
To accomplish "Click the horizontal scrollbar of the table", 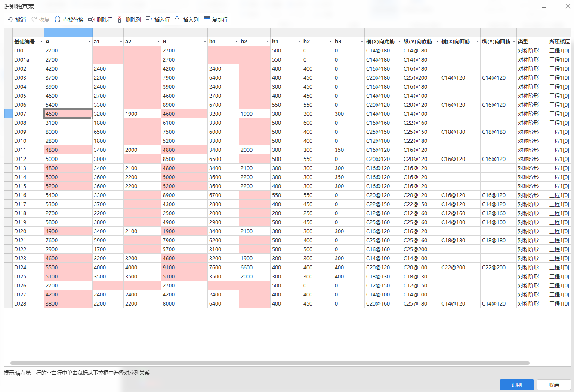I will tap(270, 364).
